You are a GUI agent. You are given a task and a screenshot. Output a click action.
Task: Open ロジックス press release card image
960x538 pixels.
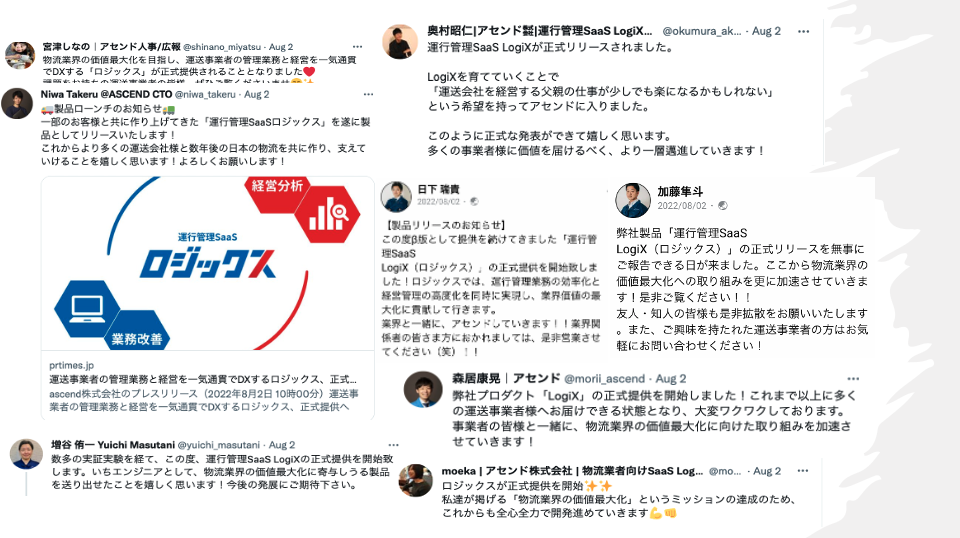tap(208, 264)
